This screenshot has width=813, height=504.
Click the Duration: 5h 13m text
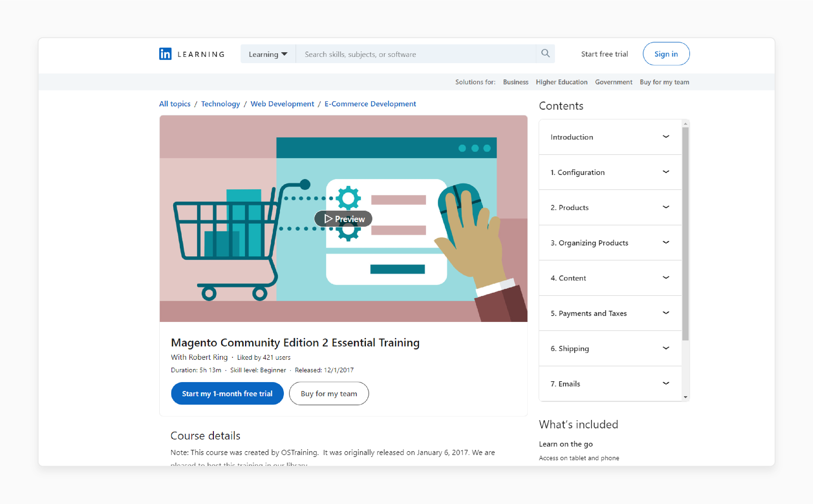pos(196,370)
